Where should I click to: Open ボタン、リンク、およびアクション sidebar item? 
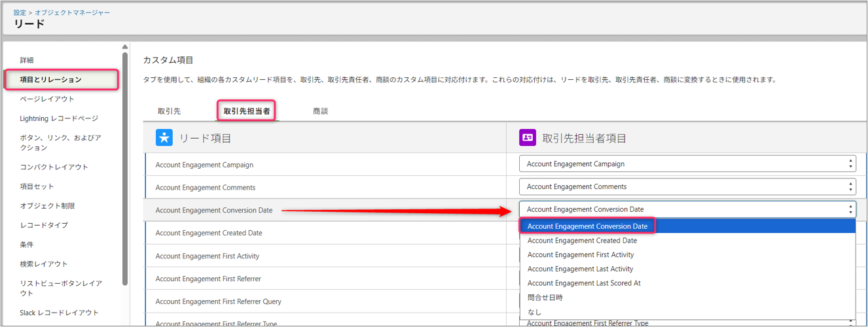(60, 143)
